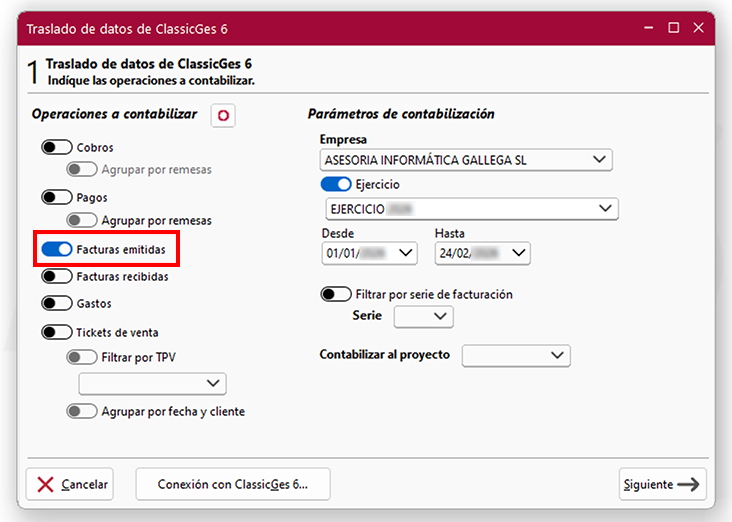Turn off the Ejercicio toggle
732x522 pixels.
(336, 184)
